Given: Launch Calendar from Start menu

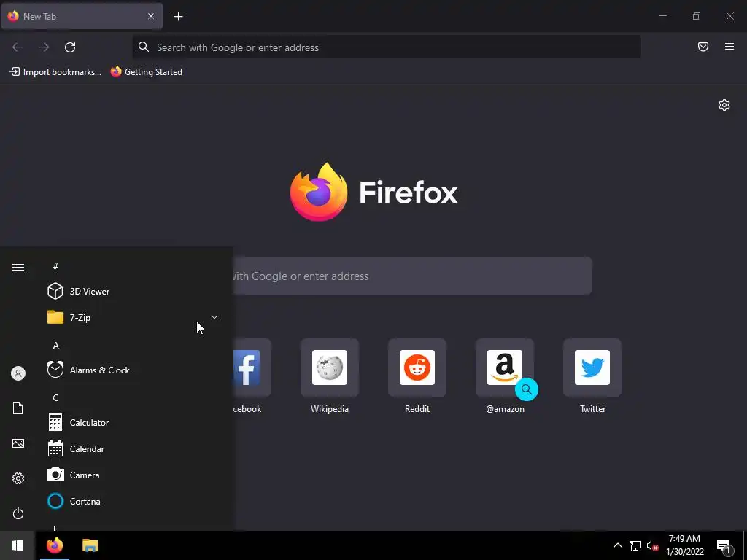Looking at the screenshot, I should pyautogui.click(x=133, y=448).
